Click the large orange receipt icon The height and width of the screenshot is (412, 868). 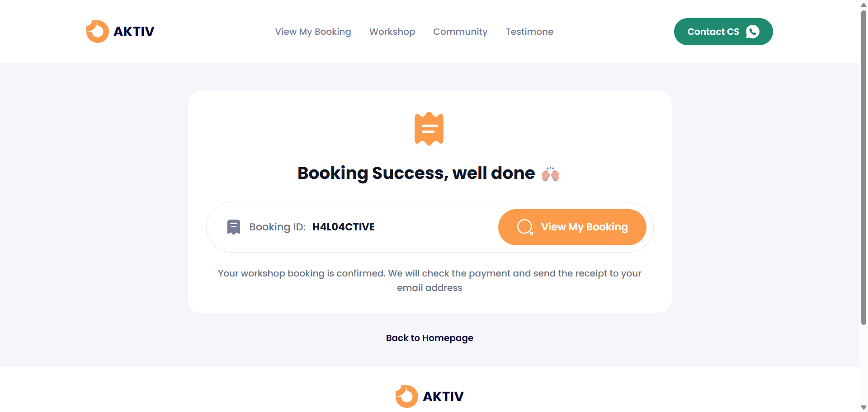[x=429, y=129]
